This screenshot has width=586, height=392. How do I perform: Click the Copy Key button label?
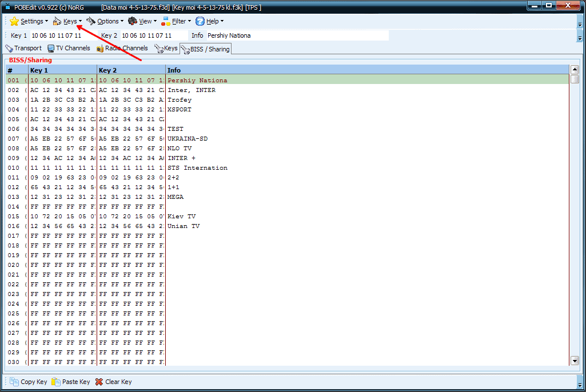pos(34,382)
